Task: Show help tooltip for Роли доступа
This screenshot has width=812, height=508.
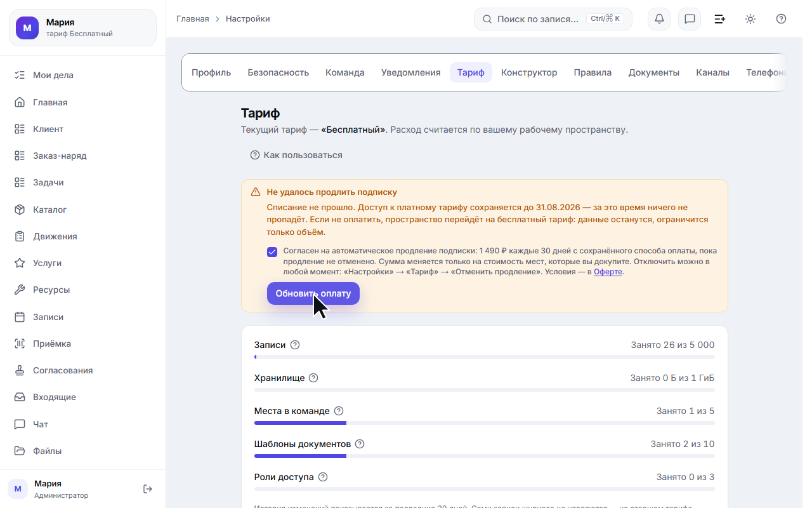Action: 323,477
